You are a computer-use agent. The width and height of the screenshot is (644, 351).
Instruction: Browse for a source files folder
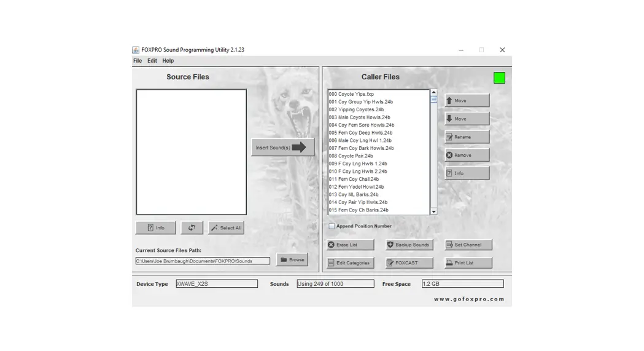pos(292,260)
